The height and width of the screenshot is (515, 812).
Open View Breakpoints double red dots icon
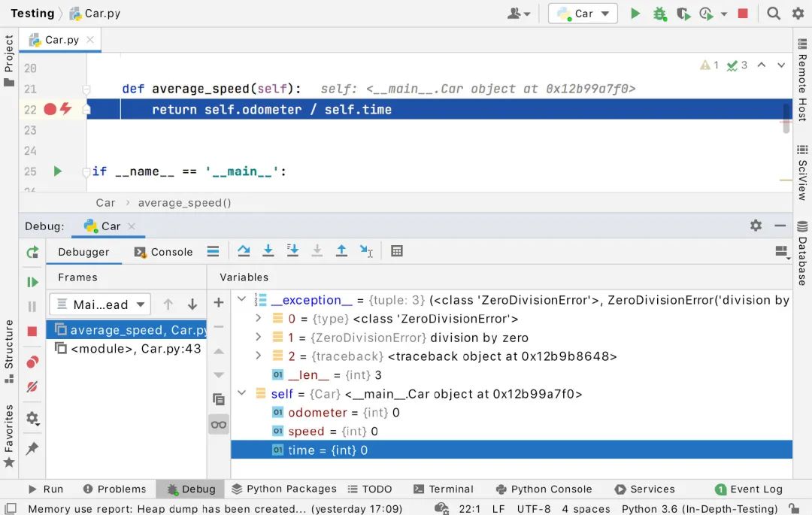[32, 362]
